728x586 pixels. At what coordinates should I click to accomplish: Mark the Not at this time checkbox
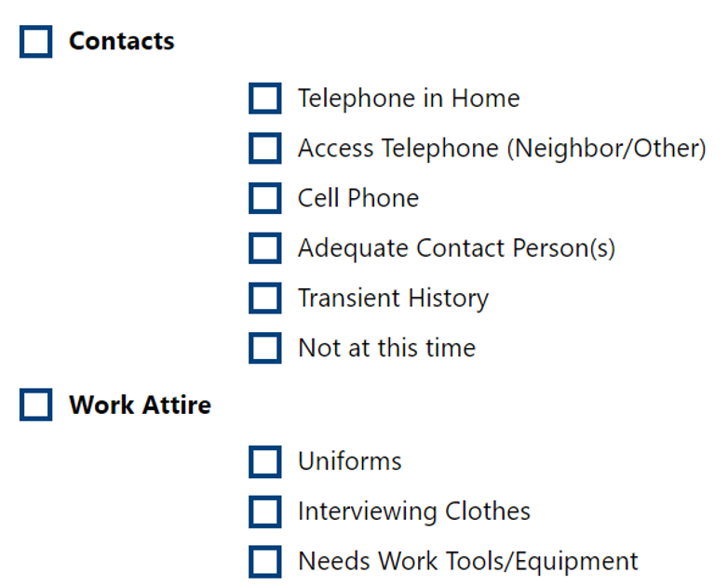pos(265,348)
